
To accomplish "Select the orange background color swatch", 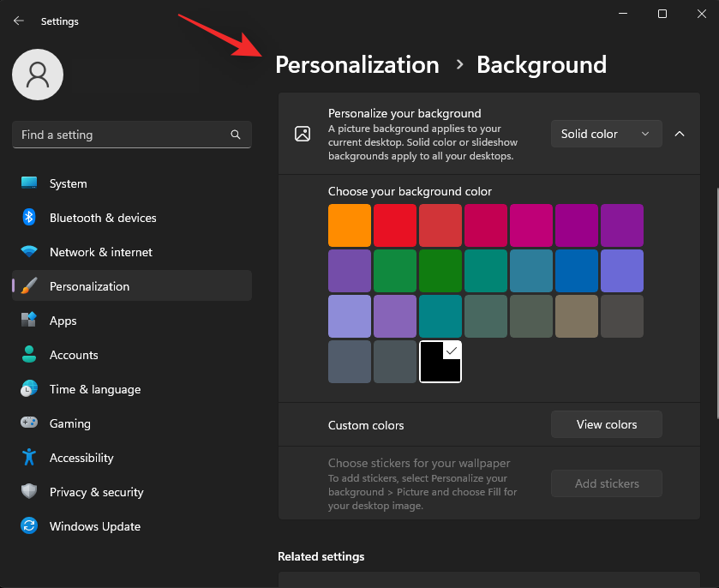I will point(349,225).
